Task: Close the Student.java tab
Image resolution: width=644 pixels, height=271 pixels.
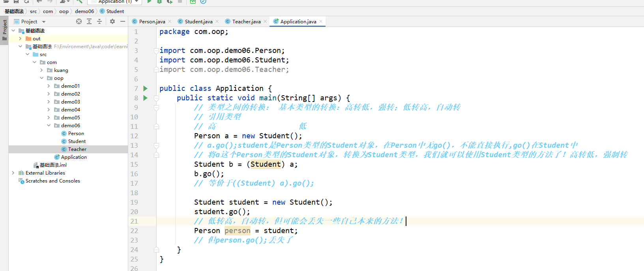Action: [217, 21]
